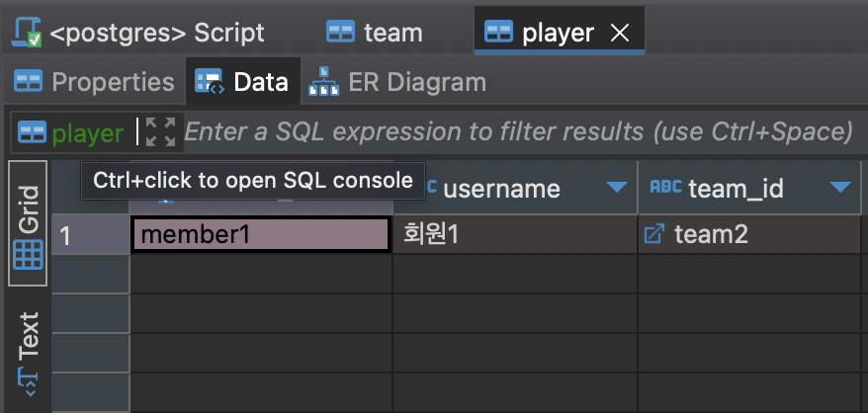
Task: Select the Data sub-tab
Action: click(242, 82)
